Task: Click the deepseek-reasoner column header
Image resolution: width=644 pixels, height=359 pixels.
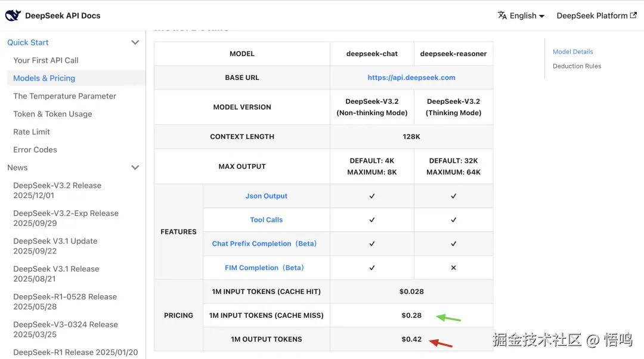Action: point(453,54)
